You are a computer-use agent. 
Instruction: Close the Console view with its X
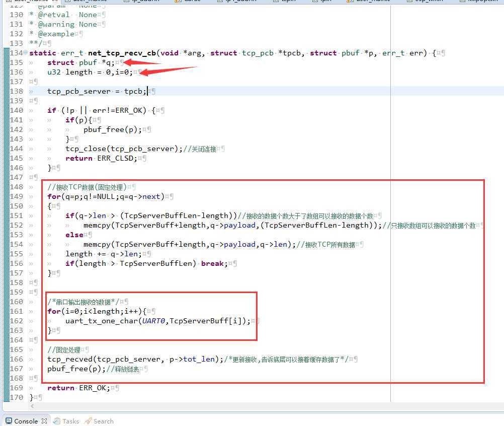[x=44, y=421]
